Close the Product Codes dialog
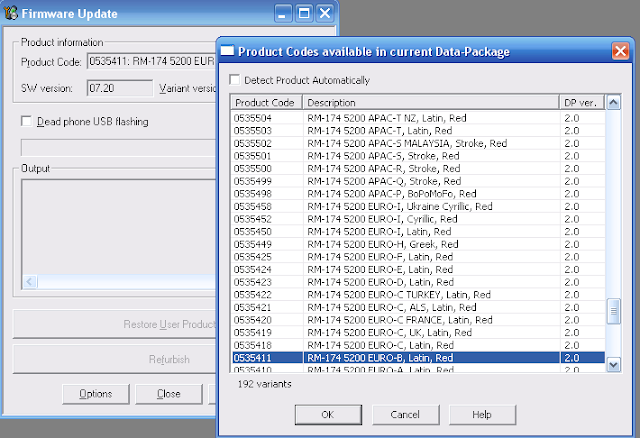The height and width of the screenshot is (438, 640). [x=620, y=51]
